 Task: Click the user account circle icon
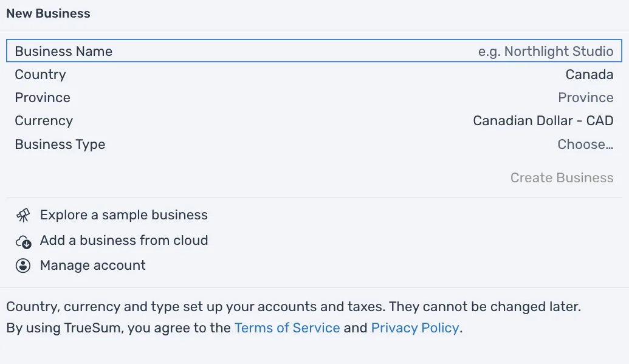(23, 266)
